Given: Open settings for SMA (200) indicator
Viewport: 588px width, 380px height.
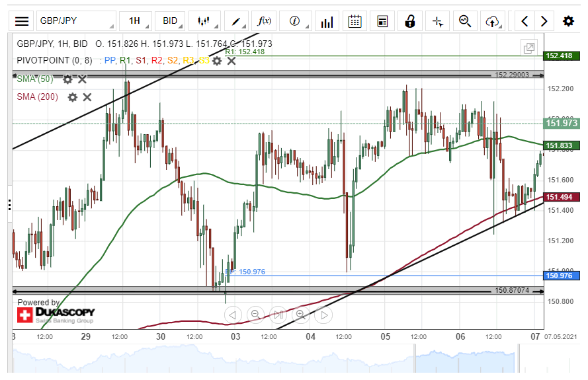Looking at the screenshot, I should (x=72, y=97).
